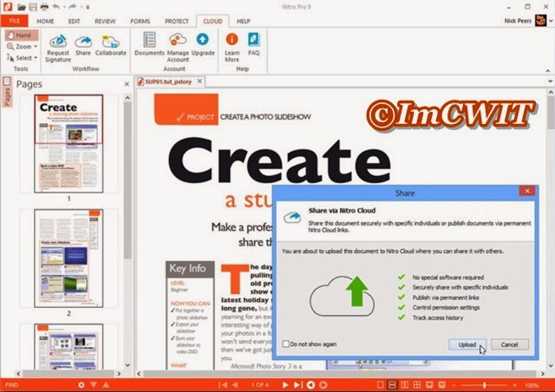Switch to facing pages view

click(405, 385)
